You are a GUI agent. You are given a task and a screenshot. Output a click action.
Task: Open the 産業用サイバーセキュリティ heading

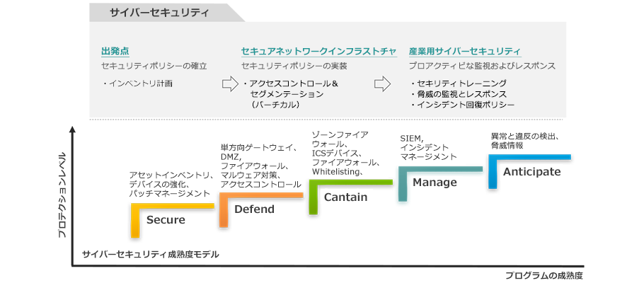464,52
